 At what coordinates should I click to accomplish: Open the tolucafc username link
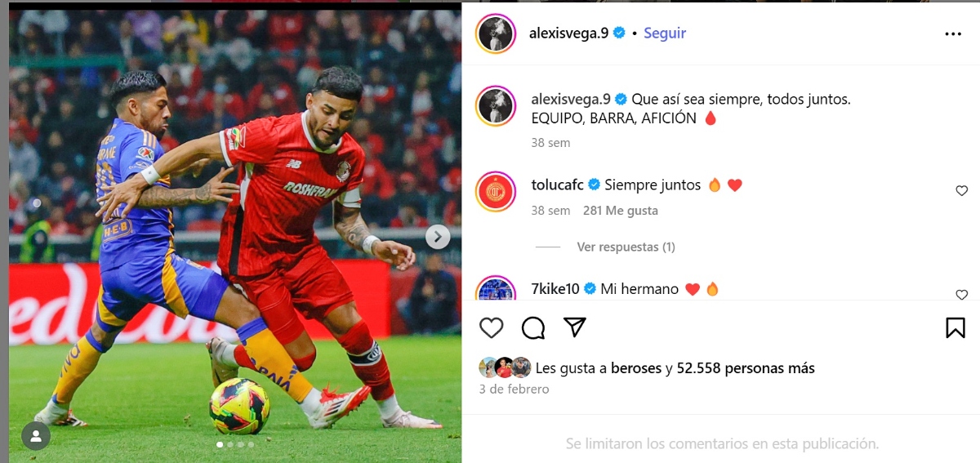tap(558, 185)
